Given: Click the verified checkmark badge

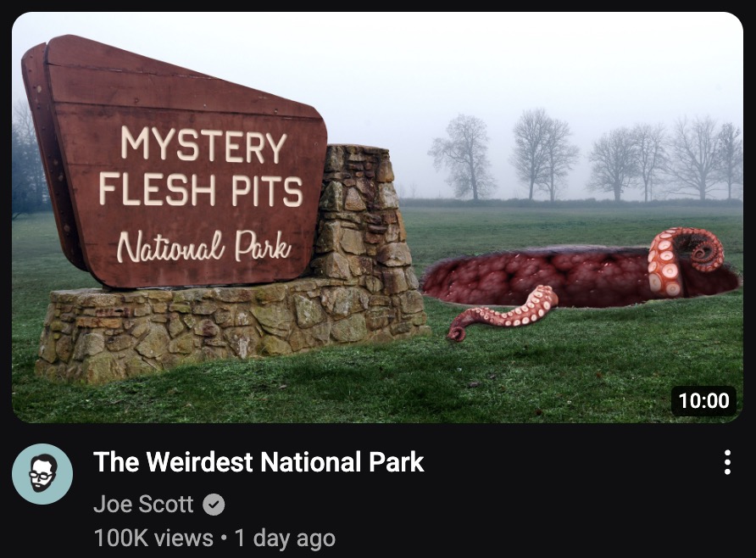Looking at the screenshot, I should click(214, 505).
